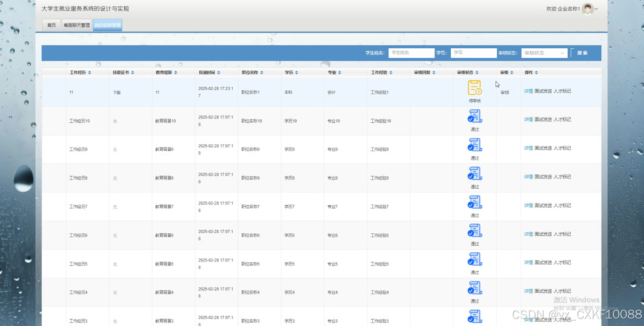Download the certificate via 下载 link
This screenshot has width=644, height=326.
117,93
